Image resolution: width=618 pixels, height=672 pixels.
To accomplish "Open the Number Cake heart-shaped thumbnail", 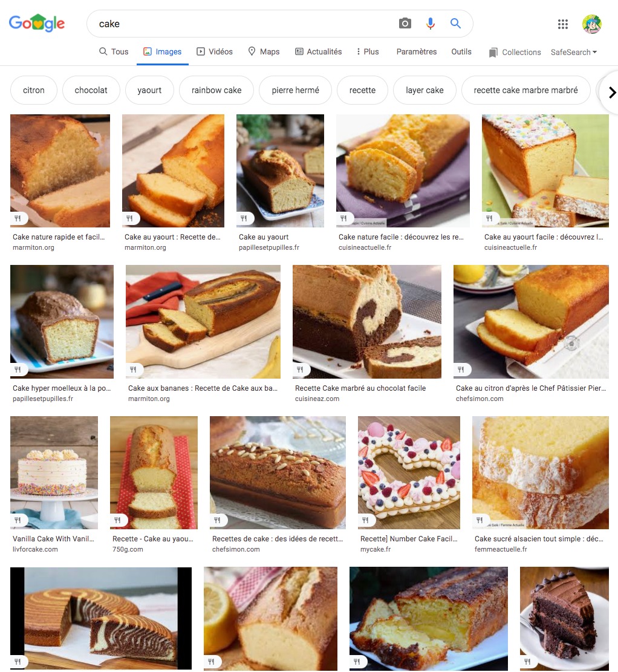I will tap(409, 472).
